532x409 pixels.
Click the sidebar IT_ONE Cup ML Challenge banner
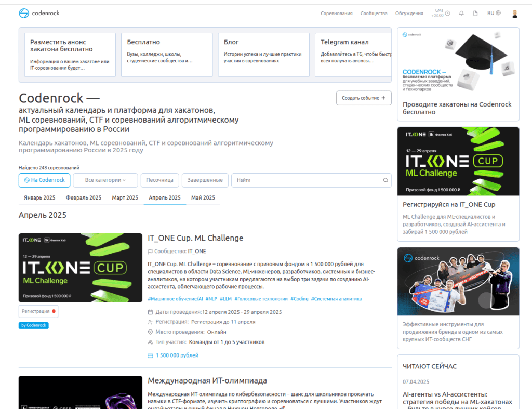(458, 161)
